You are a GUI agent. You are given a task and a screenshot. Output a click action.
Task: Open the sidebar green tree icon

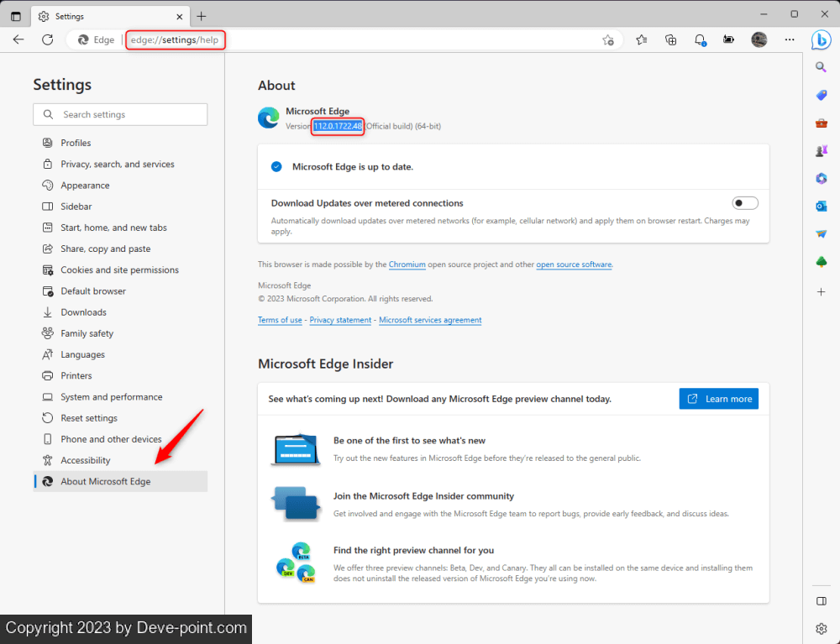tap(821, 262)
